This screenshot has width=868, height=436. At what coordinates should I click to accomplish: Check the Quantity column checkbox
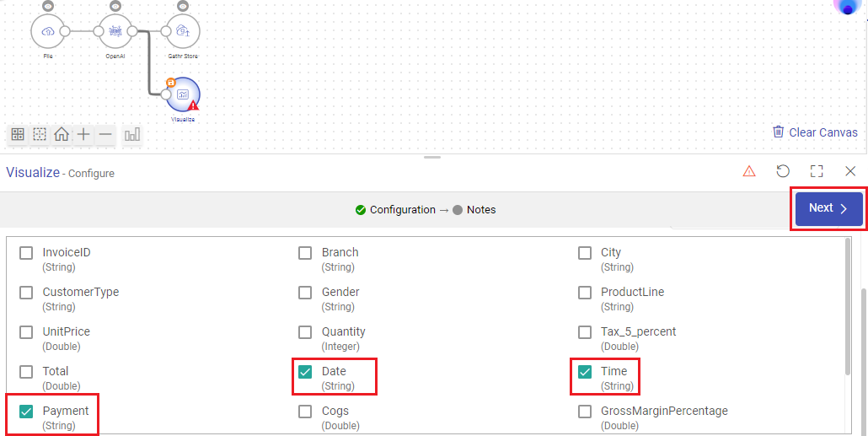(x=305, y=332)
